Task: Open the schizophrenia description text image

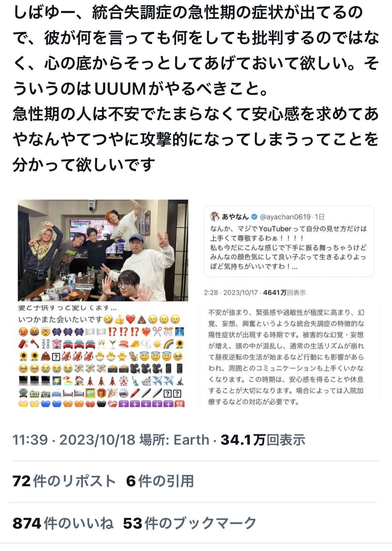Action: (289, 356)
